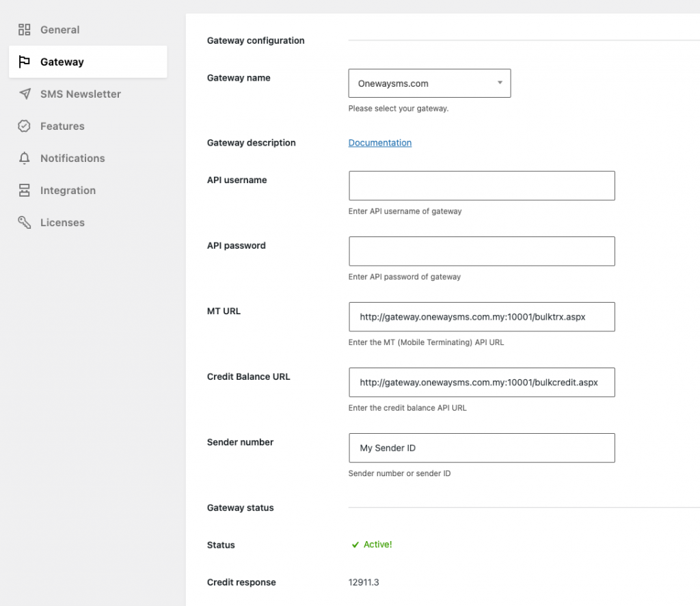Viewport: 700px width, 606px height.
Task: Navigate to the Licenses section
Action: tap(62, 222)
